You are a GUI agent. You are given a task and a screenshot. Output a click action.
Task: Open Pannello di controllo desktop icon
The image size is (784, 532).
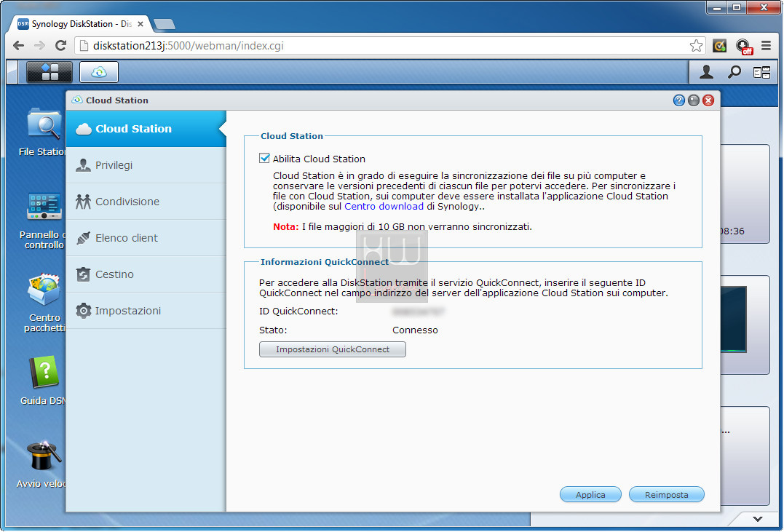click(44, 220)
